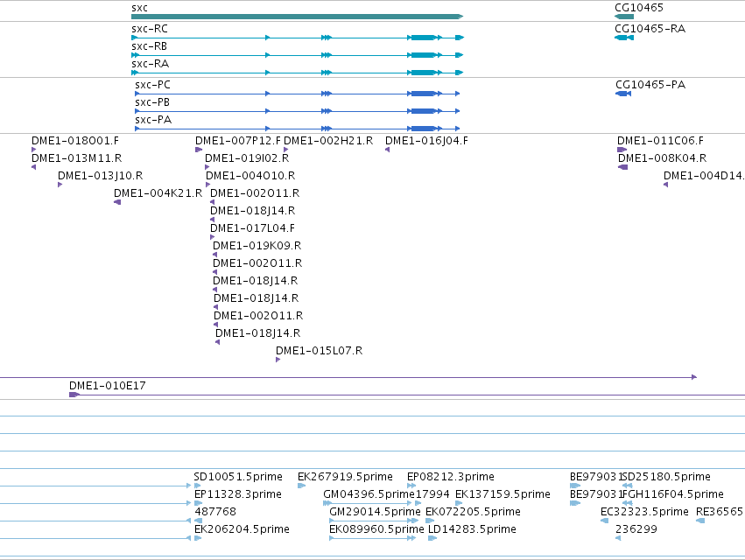
Task: Click the DME1-002H21.R feature label
Action: pos(328,141)
